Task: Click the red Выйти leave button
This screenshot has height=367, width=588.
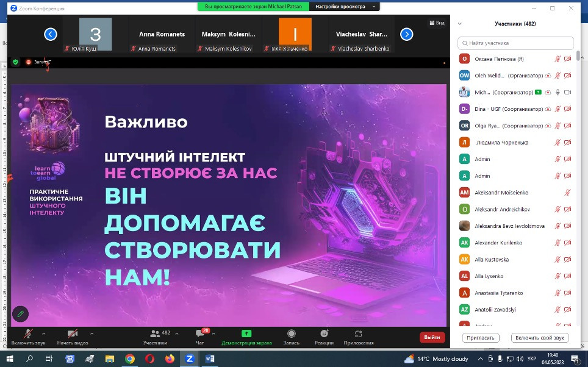Action: (x=432, y=337)
